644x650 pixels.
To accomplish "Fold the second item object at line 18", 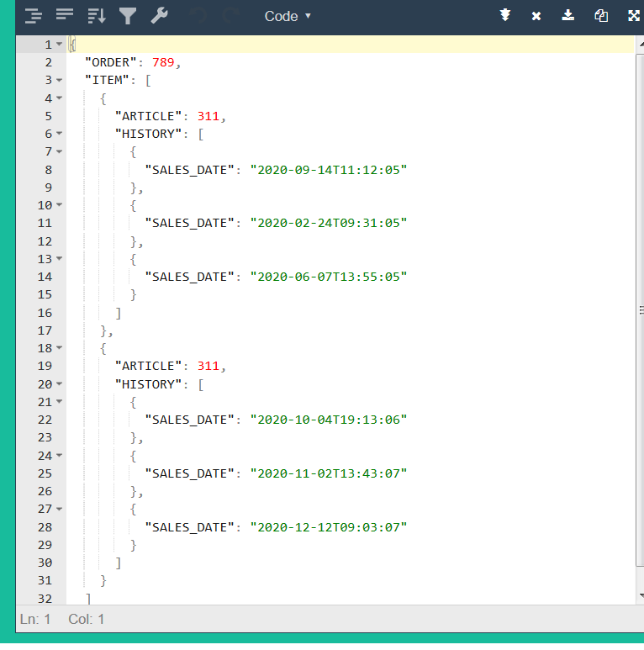I will point(60,348).
